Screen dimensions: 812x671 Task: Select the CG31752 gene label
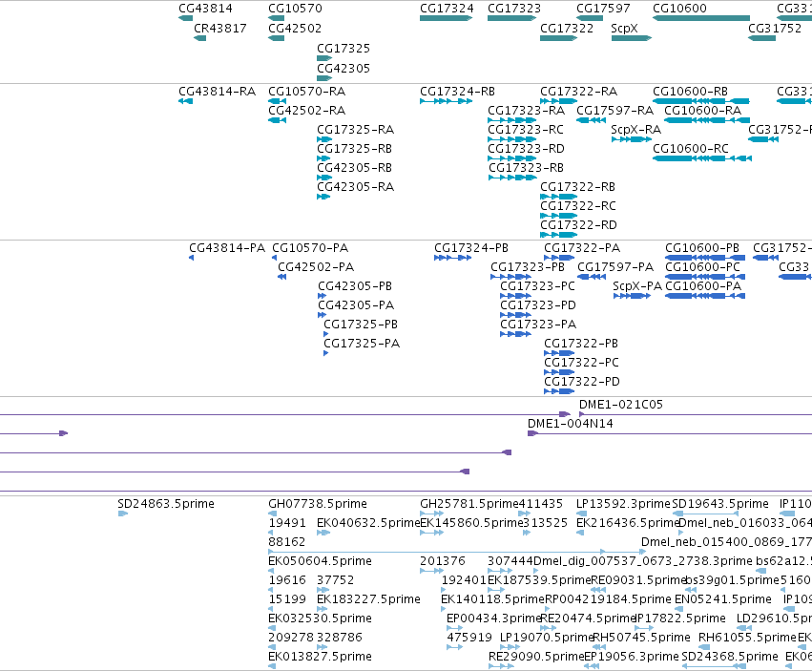coord(775,28)
